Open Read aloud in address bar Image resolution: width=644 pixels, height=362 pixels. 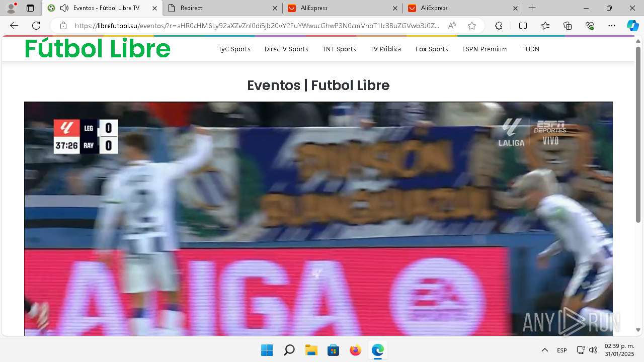(452, 26)
